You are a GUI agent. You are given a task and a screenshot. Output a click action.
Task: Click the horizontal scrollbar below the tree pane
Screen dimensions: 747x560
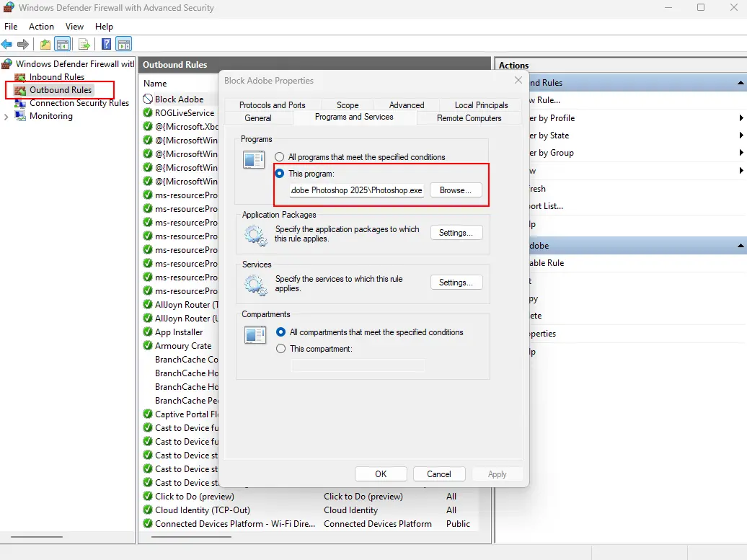pos(36,537)
